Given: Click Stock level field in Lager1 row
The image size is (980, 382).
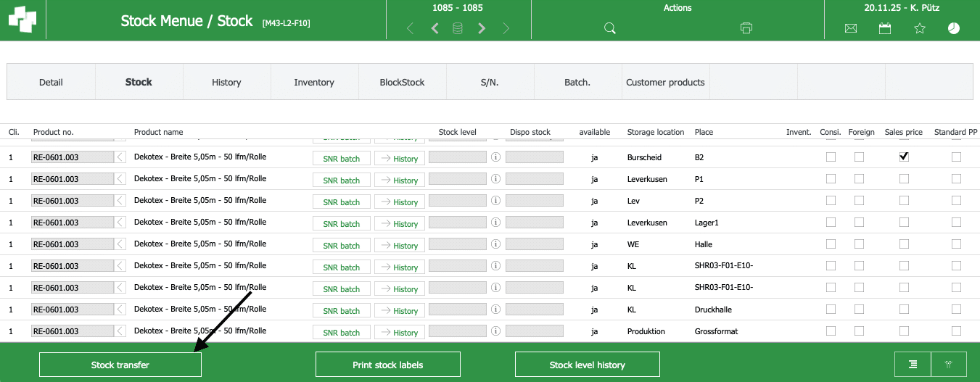Looking at the screenshot, I should [457, 223].
